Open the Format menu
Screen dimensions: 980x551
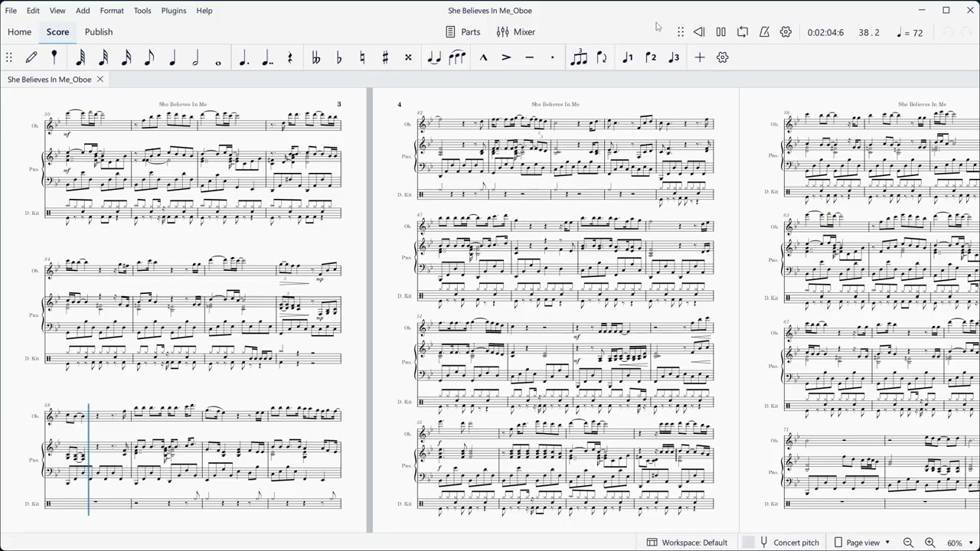click(112, 11)
